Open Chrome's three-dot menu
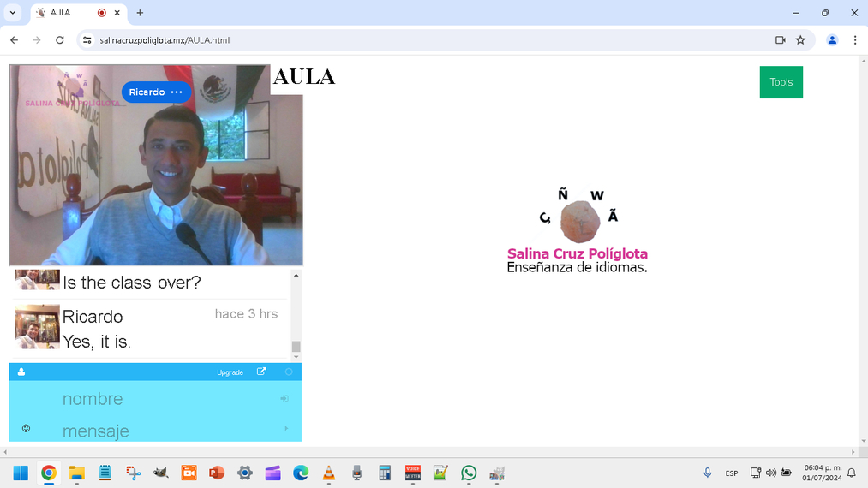The width and height of the screenshot is (868, 488). [854, 40]
